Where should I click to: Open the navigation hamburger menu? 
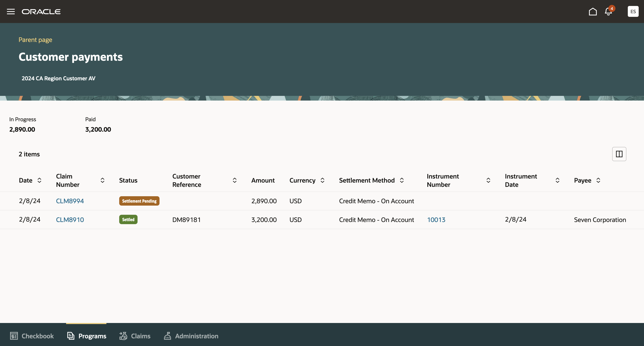click(x=11, y=11)
